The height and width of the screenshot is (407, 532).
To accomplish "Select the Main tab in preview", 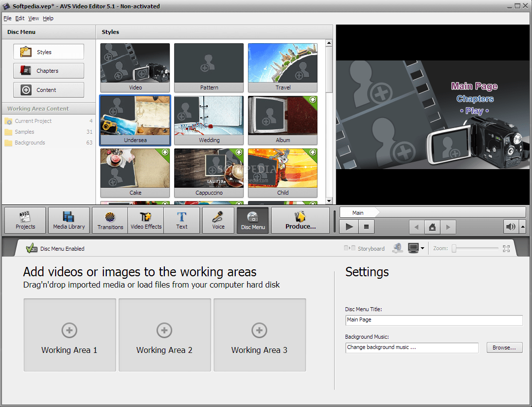I will click(358, 212).
